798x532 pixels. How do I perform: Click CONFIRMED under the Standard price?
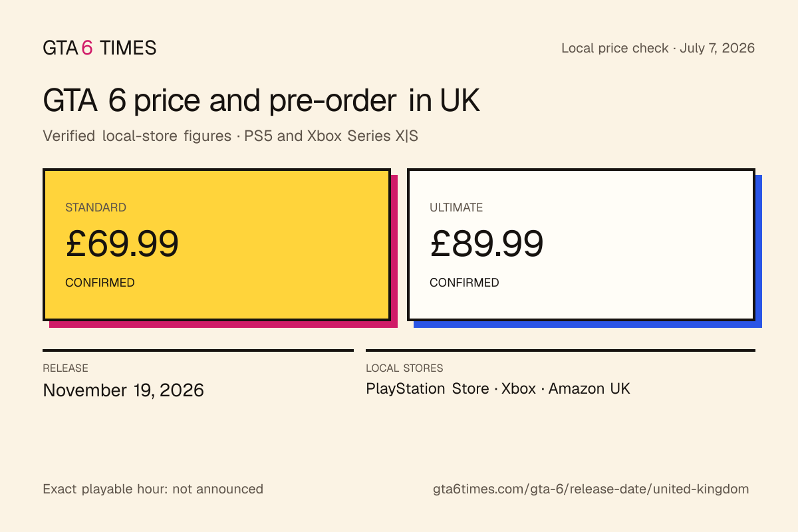[100, 283]
